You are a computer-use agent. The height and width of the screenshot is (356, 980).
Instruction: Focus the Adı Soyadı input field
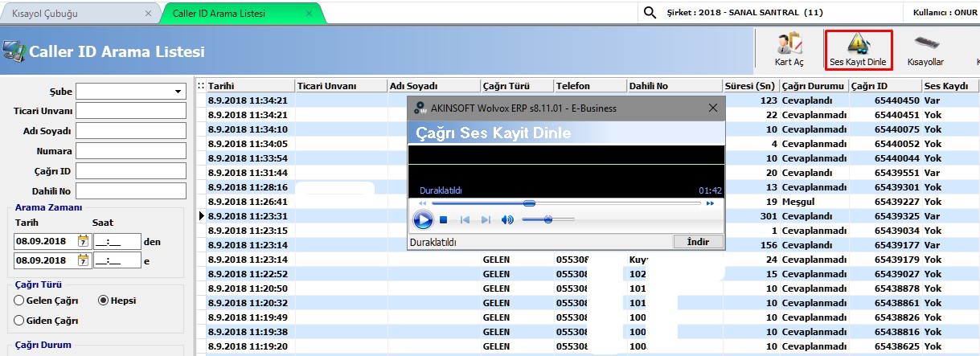click(130, 131)
